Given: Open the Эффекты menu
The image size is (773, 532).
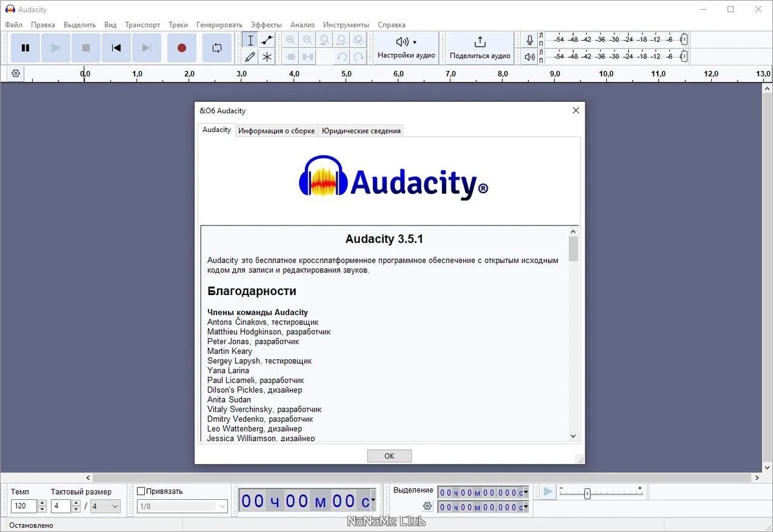Looking at the screenshot, I should (266, 24).
